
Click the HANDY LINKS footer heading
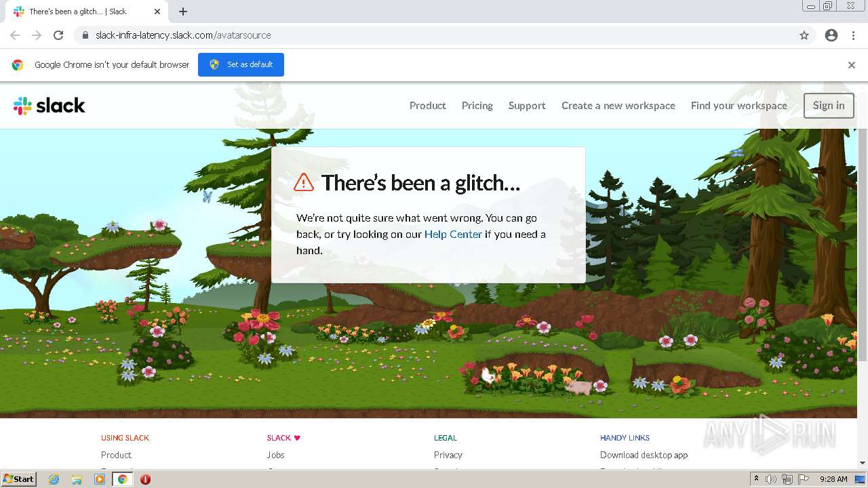625,438
